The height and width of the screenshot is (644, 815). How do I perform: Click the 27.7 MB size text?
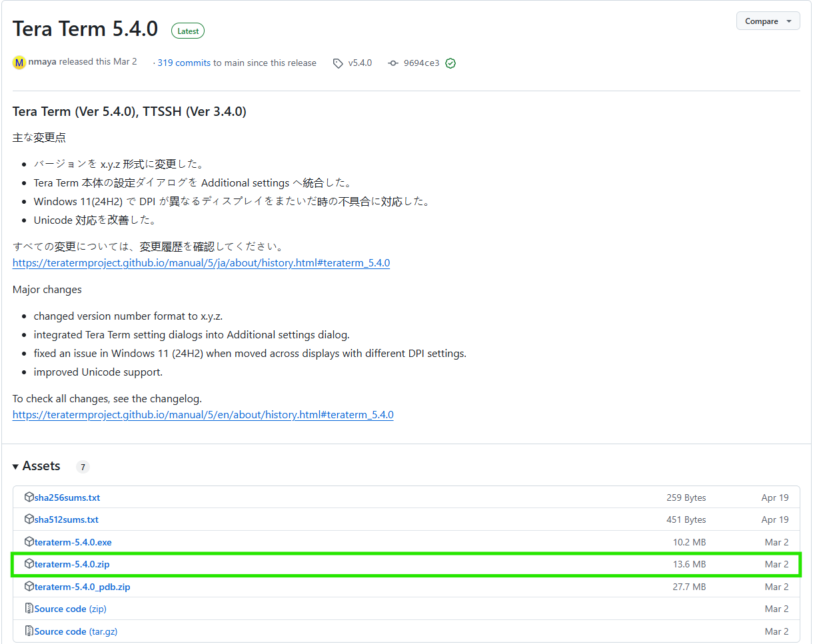click(x=689, y=587)
